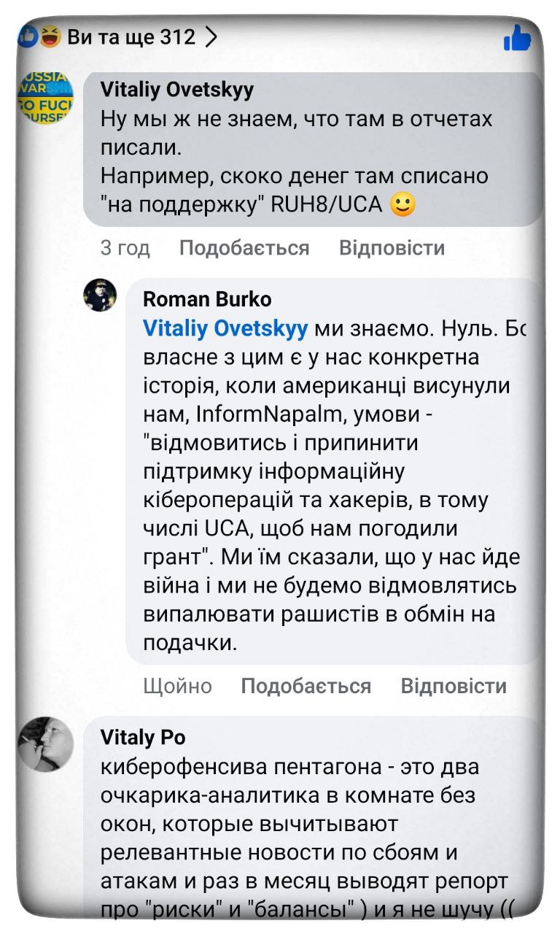
Task: View who reacted: "Ви та ще 312"
Action: pyautogui.click(x=131, y=36)
